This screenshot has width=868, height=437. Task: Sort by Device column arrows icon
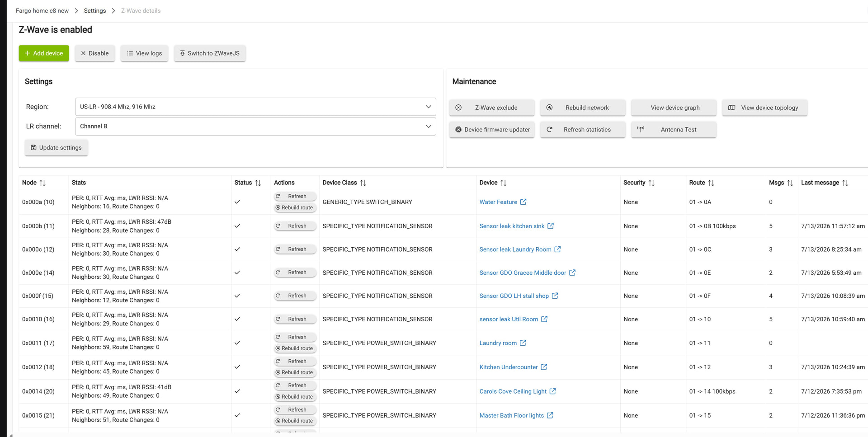point(504,183)
